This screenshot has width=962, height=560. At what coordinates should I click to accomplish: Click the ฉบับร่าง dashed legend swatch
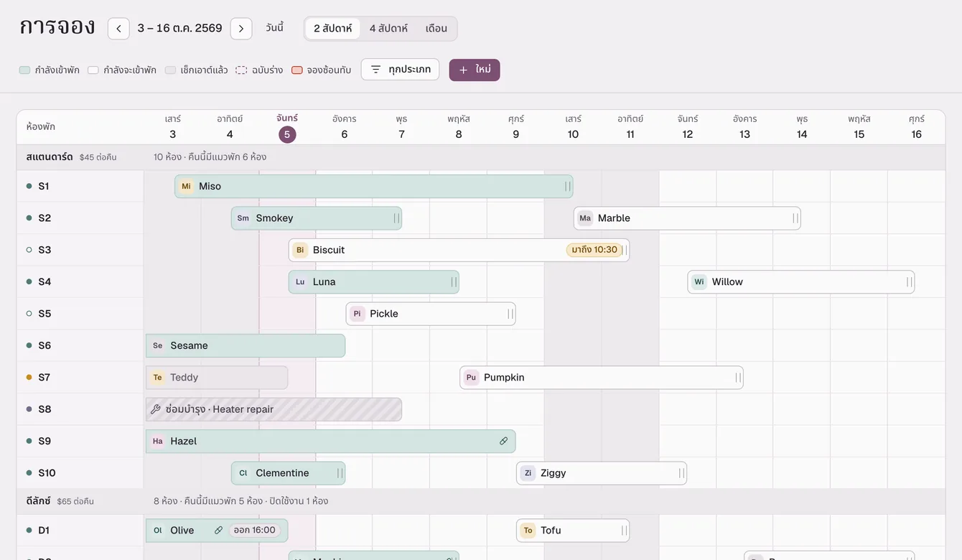pos(241,70)
